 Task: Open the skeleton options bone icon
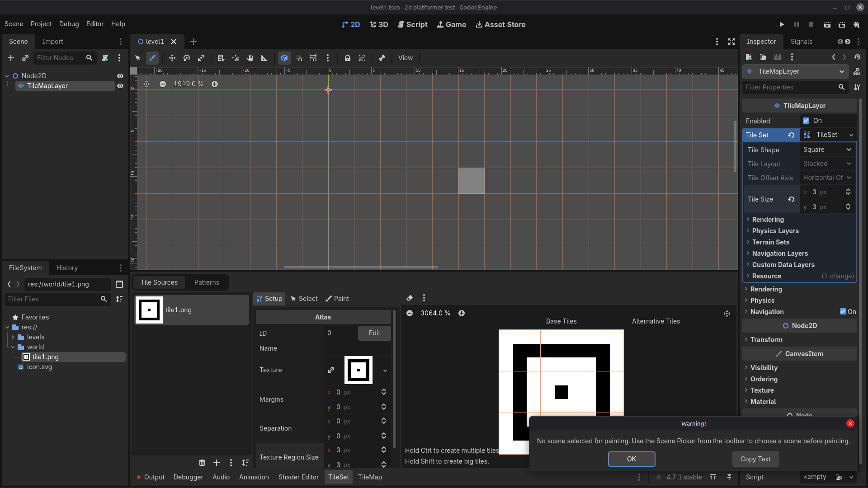click(382, 58)
